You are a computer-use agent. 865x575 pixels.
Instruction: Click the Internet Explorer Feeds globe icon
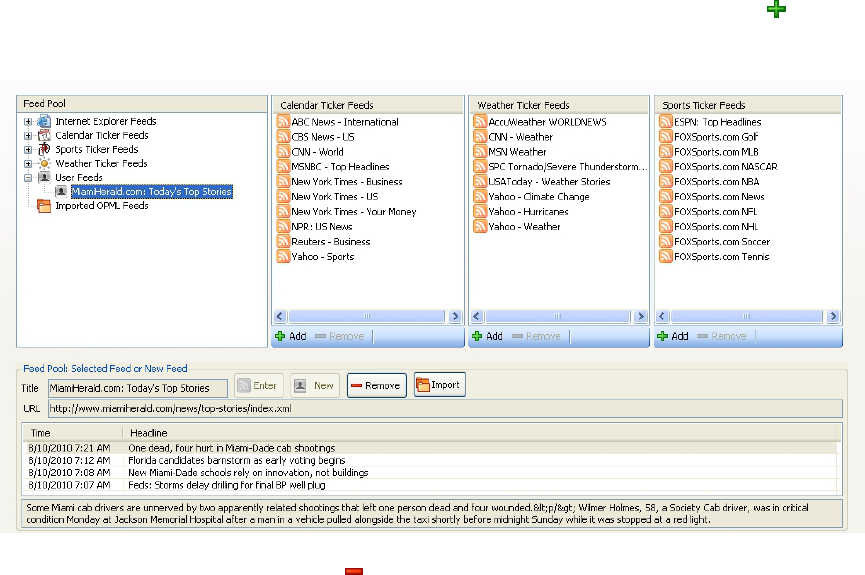click(x=44, y=121)
